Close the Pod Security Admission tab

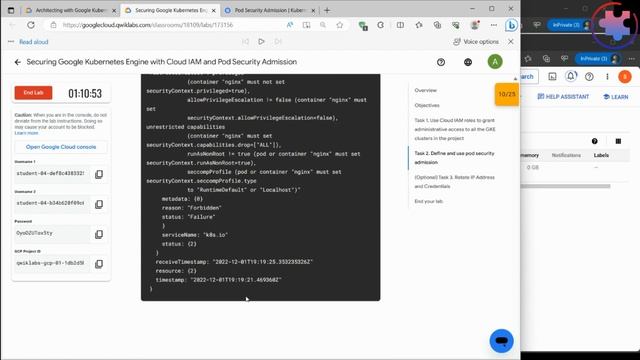pyautogui.click(x=313, y=10)
